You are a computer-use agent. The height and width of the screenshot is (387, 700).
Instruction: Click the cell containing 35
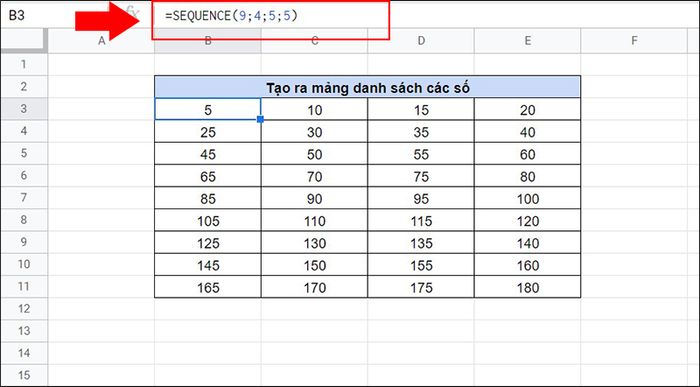click(x=421, y=131)
